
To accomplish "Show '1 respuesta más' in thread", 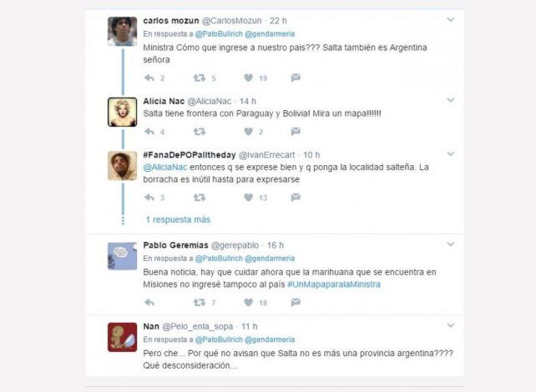I will tap(178, 219).
